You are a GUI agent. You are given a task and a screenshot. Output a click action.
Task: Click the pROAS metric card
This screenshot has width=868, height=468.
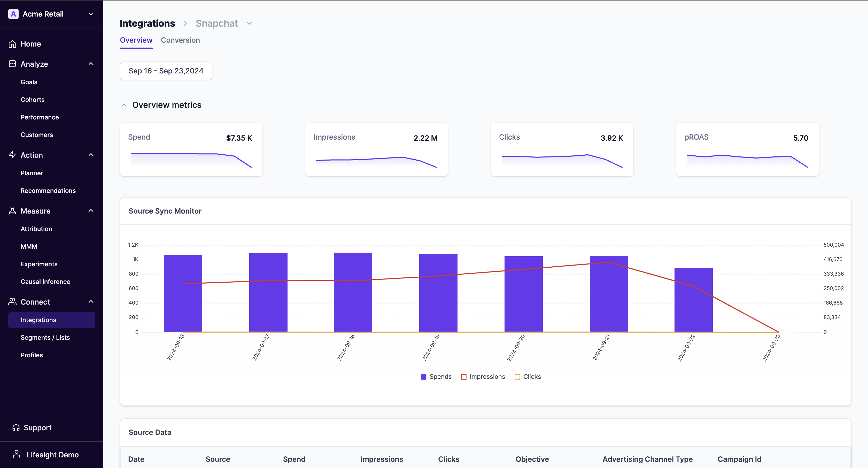747,149
